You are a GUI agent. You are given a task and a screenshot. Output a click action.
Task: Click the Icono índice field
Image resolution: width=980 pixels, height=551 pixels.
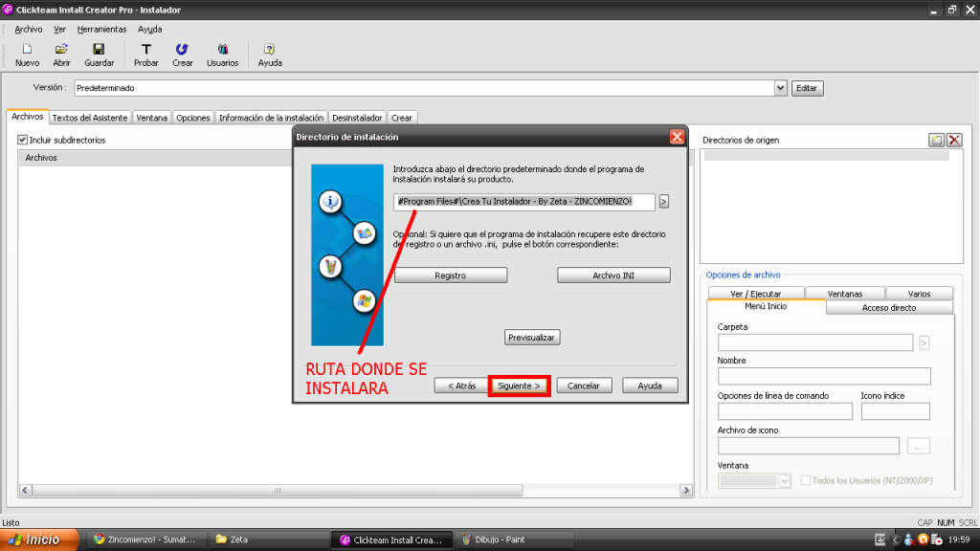click(x=895, y=411)
